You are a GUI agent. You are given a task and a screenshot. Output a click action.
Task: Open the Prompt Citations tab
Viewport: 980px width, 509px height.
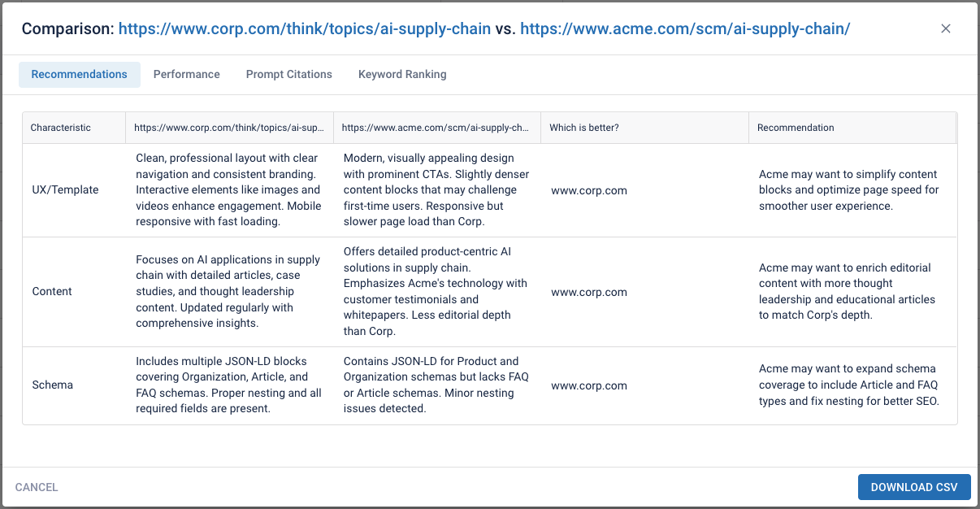(288, 74)
